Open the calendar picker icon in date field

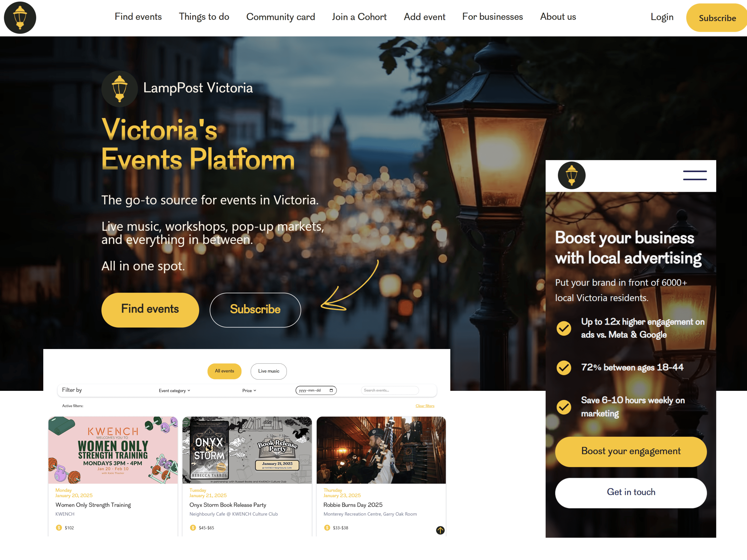[331, 390]
